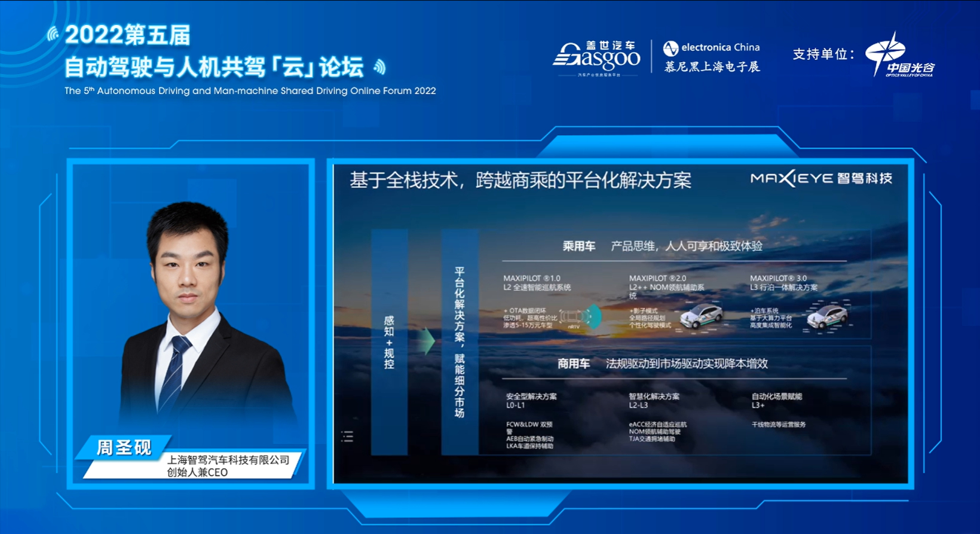This screenshot has width=980, height=534.
Task: Click the MAXIEYE 智驾科技 logo on slide
Action: point(821,178)
